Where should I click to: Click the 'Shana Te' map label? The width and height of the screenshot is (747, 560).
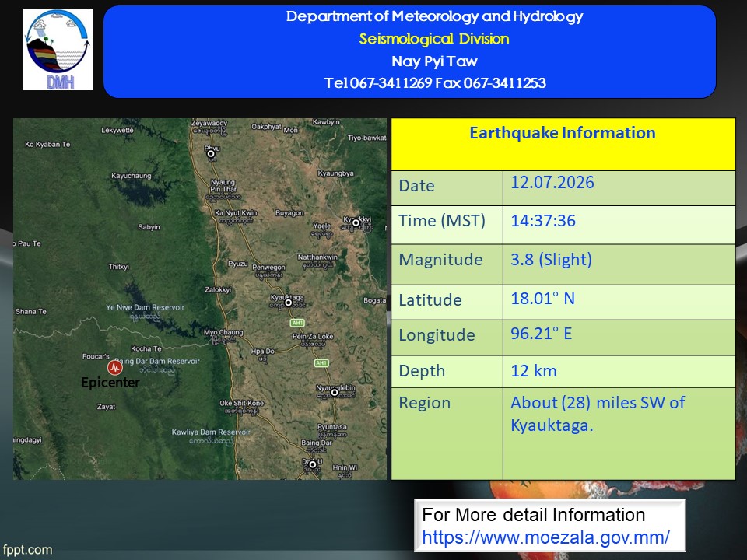(x=31, y=311)
